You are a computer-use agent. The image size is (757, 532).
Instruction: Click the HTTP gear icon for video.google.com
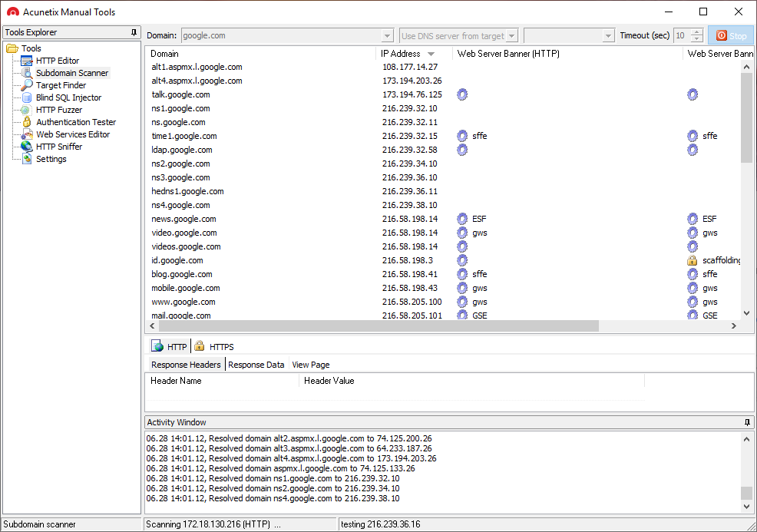[x=462, y=233]
